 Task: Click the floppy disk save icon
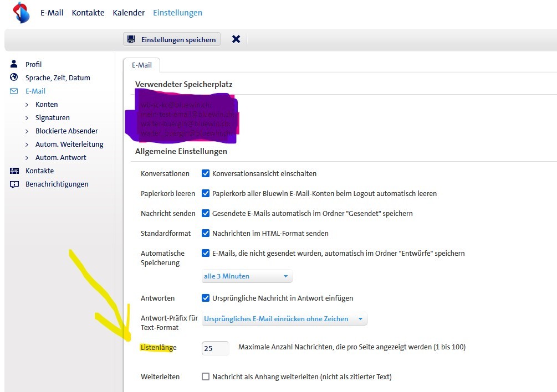coord(131,39)
